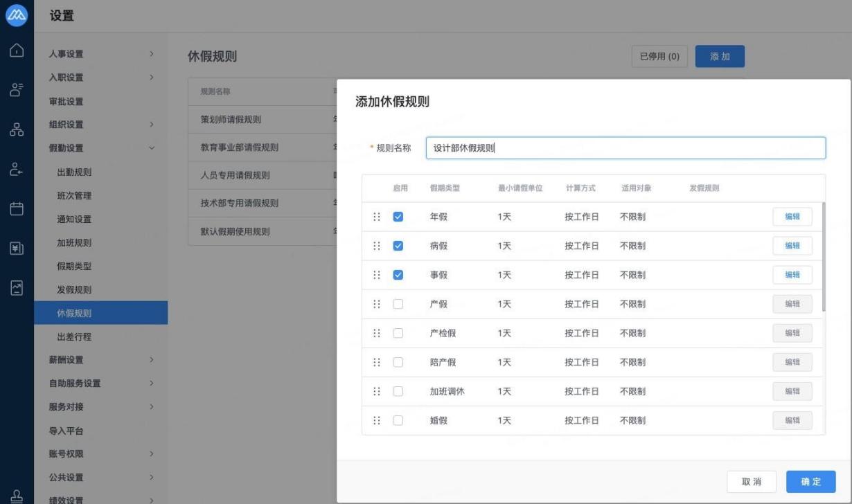The image size is (852, 504).
Task: Open 班次管理 submenu item
Action: [100, 196]
